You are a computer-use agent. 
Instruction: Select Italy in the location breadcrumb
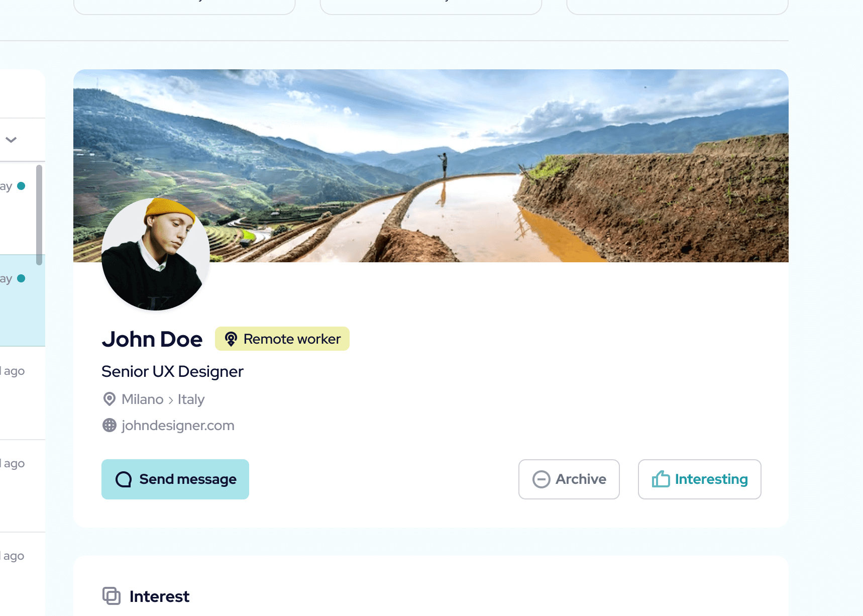coord(191,399)
